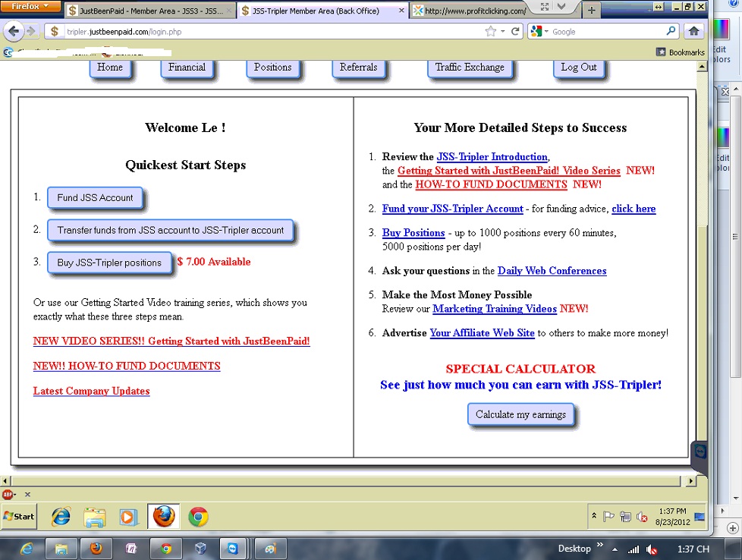
Task: Click the Adblock Plus ABP icon
Action: pyautogui.click(x=8, y=495)
